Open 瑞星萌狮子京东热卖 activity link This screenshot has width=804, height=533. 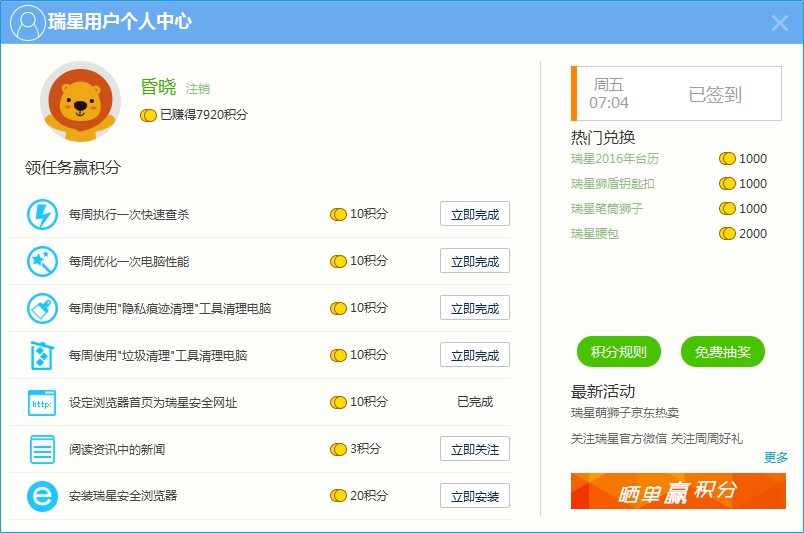point(625,413)
